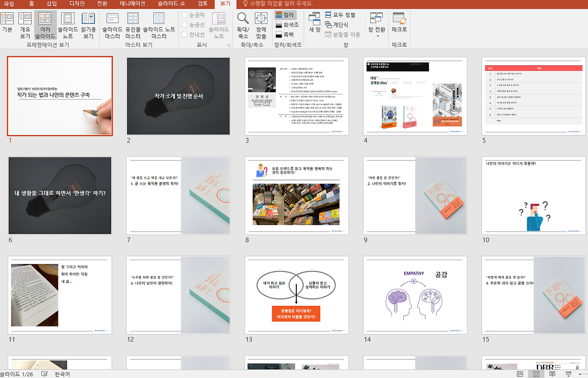Viewport: 588px width, 378px height.
Task: Fit slide to window (창에 맞춤)
Action: point(261,25)
